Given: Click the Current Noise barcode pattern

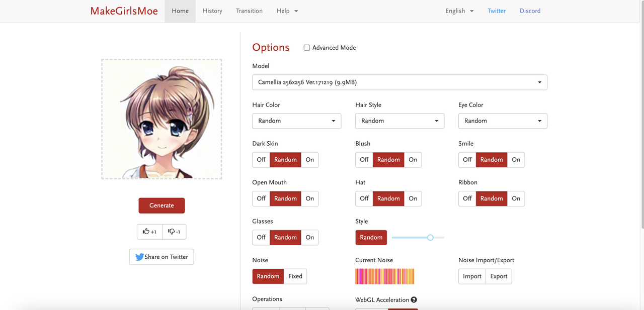Looking at the screenshot, I should pyautogui.click(x=384, y=276).
